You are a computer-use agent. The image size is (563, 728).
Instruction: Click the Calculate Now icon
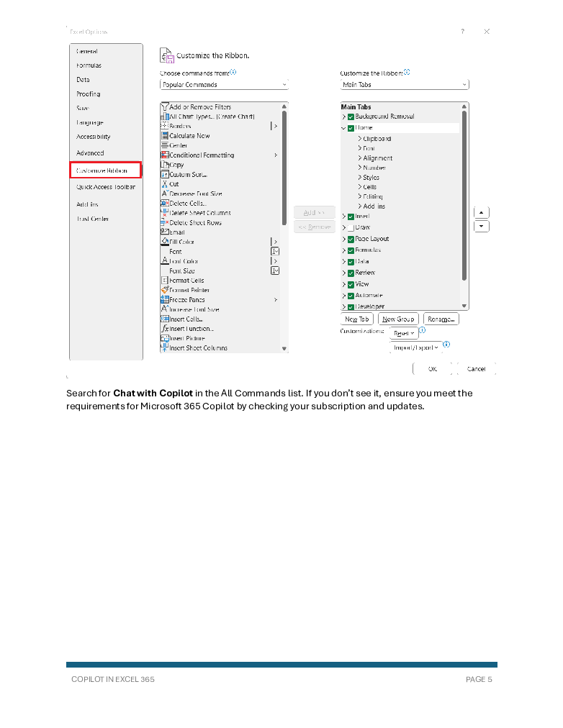pos(164,135)
